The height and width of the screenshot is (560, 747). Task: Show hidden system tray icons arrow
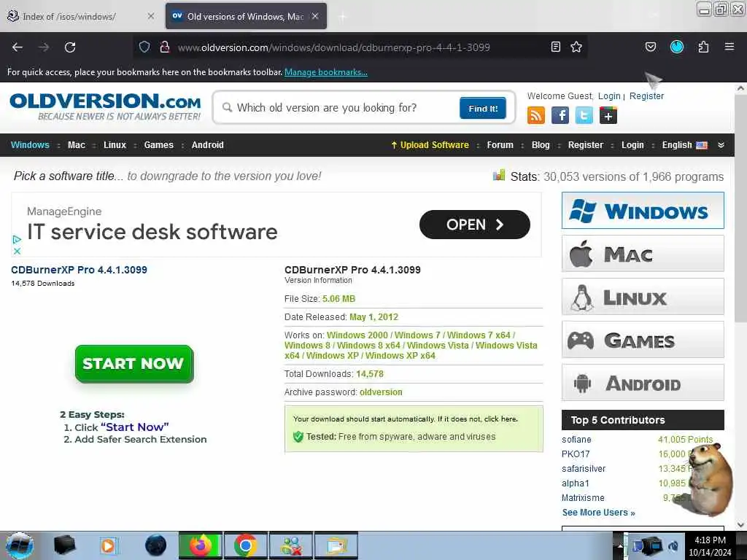coord(619,545)
